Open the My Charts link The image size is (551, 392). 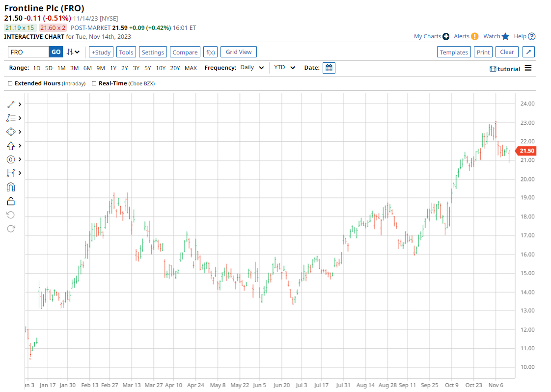427,36
